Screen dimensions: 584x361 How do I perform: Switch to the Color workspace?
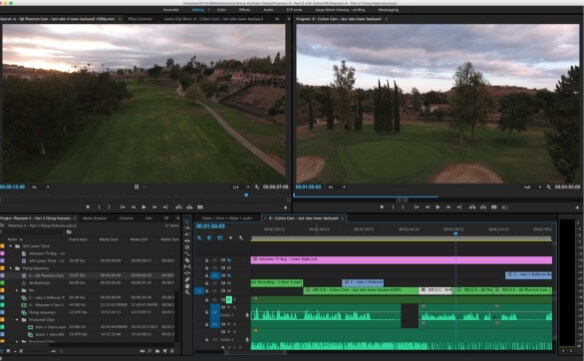click(x=221, y=10)
